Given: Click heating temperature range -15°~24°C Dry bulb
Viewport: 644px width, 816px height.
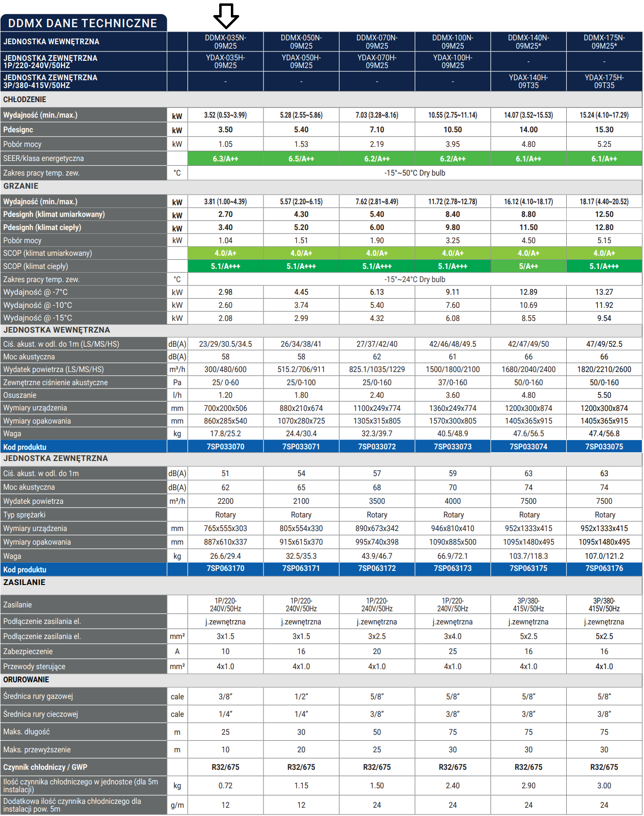Looking at the screenshot, I should pyautogui.click(x=415, y=280).
